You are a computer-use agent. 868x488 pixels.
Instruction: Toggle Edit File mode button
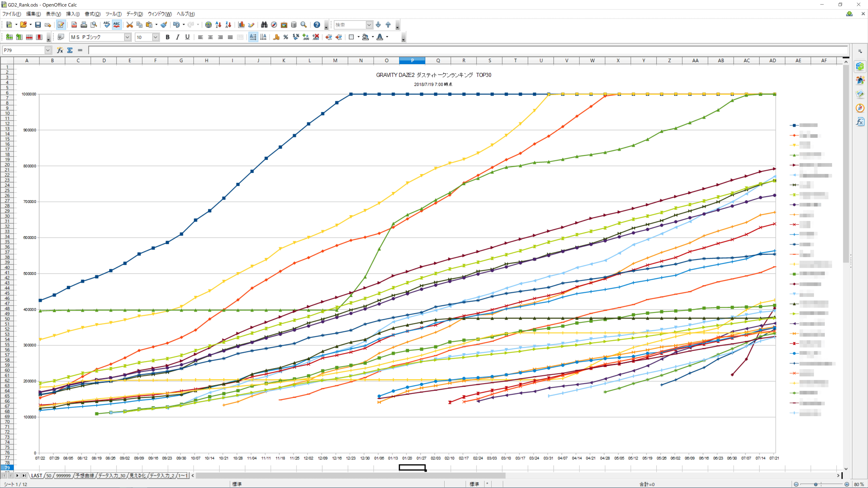(61, 25)
